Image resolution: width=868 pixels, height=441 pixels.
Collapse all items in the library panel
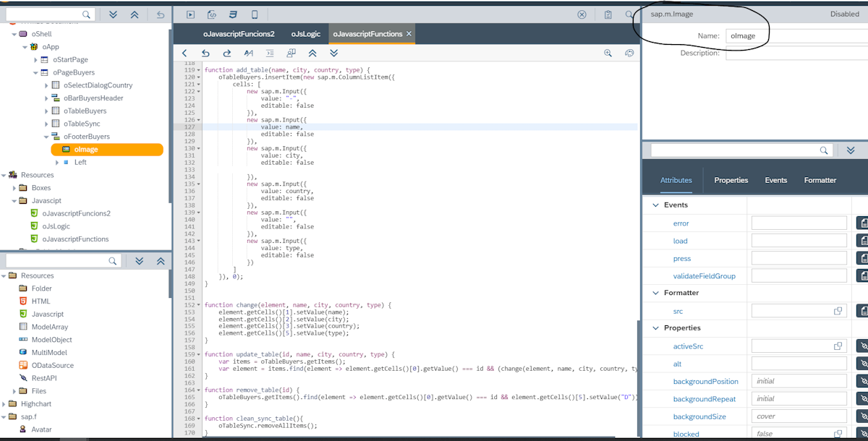point(161,261)
